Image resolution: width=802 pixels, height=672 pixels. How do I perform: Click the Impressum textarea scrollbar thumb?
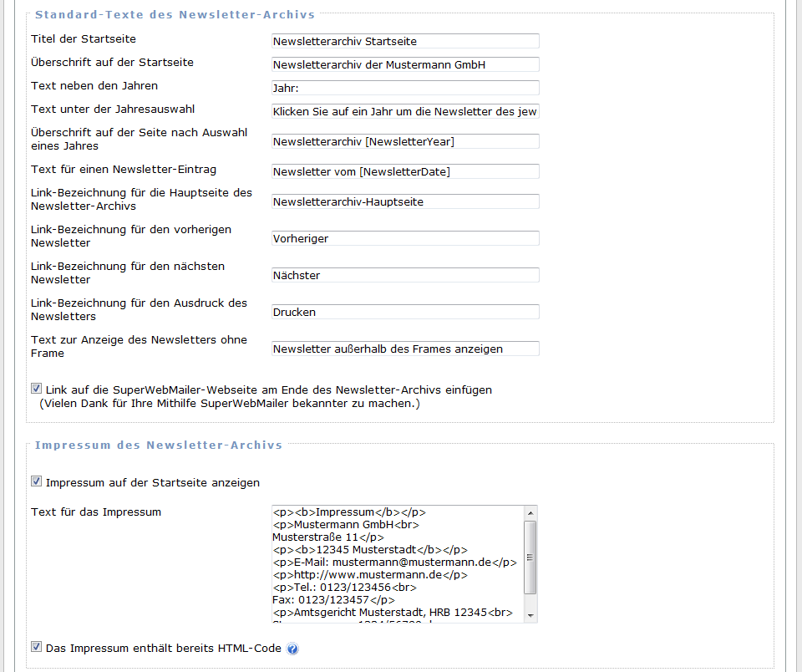[530, 557]
